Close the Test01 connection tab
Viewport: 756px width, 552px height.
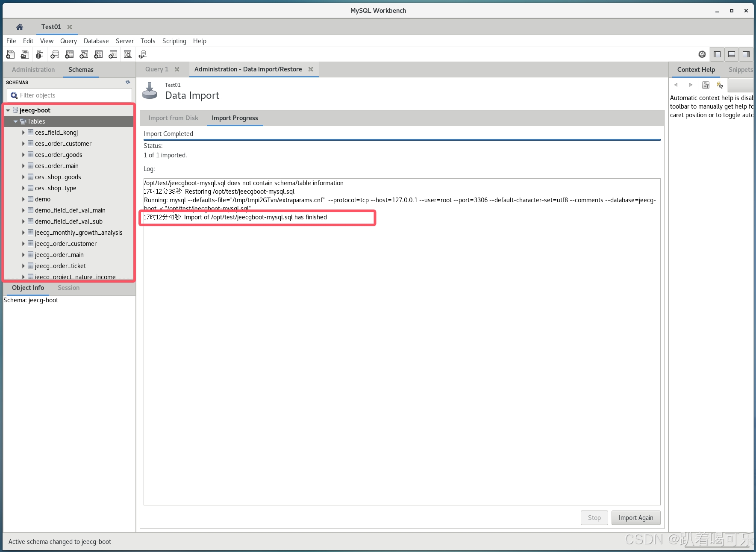point(70,27)
